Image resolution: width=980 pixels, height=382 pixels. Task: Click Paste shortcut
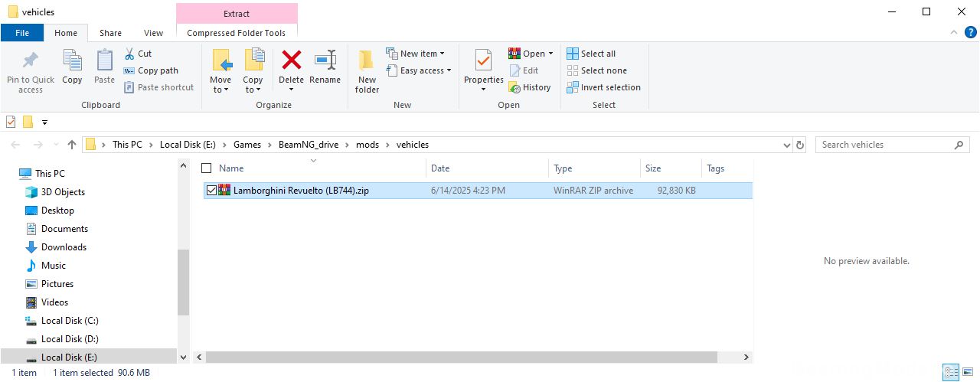(158, 87)
